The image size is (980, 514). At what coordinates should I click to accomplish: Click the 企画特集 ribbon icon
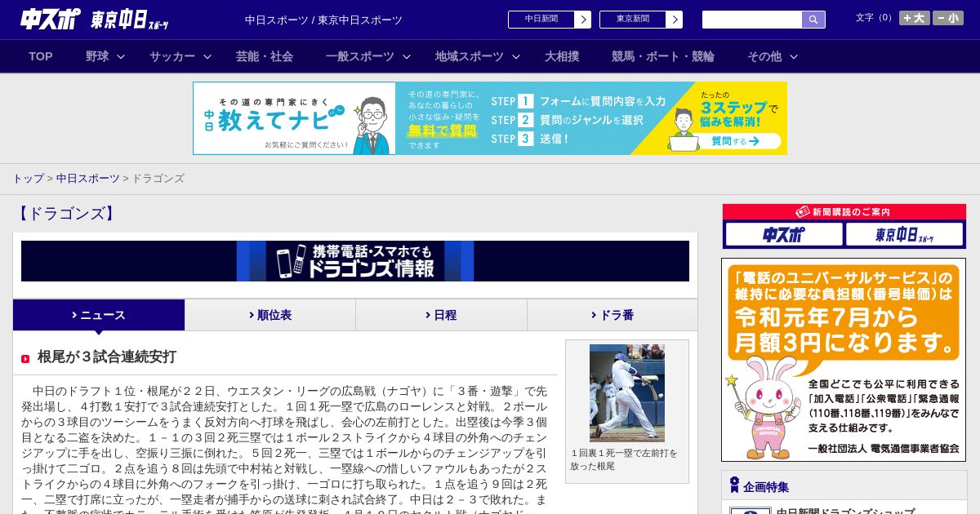pyautogui.click(x=734, y=485)
